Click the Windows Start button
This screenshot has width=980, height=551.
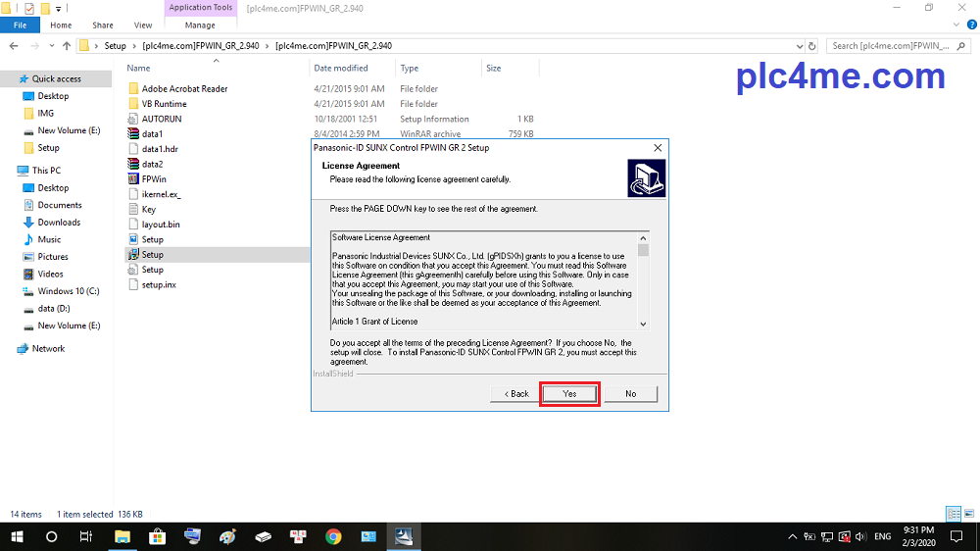point(18,536)
